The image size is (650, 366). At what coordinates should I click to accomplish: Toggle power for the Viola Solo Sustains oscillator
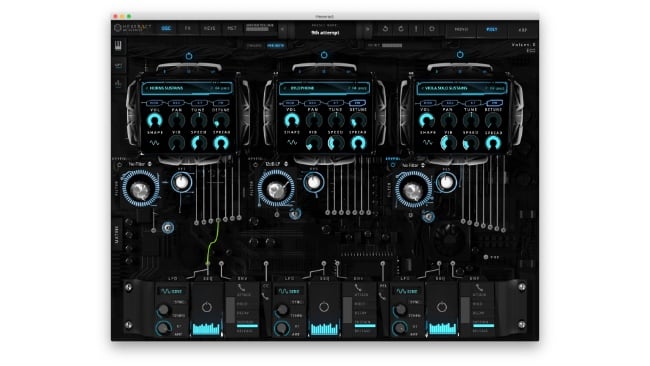[x=460, y=55]
